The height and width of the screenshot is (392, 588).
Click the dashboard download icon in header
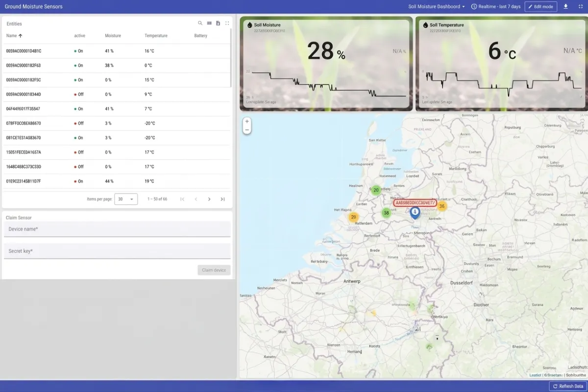(x=565, y=6)
